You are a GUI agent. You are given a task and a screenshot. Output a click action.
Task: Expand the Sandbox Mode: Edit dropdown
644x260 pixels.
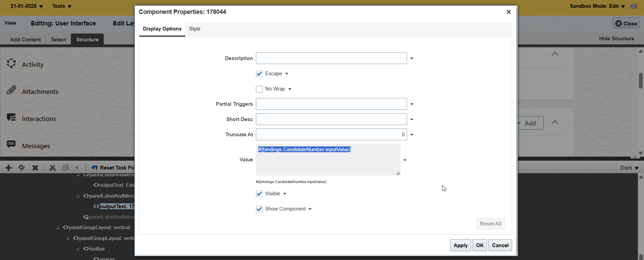click(623, 6)
